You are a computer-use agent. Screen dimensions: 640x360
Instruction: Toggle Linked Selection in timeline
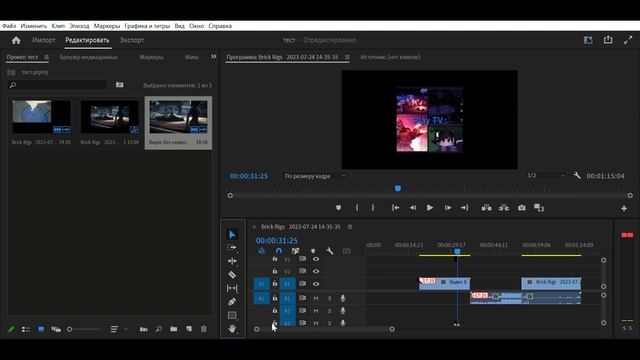(296, 251)
